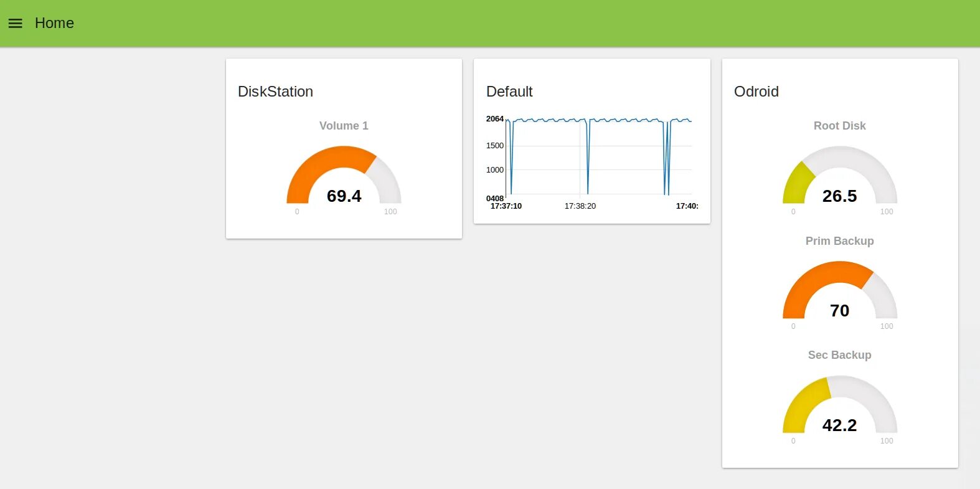980x489 pixels.
Task: Click the Odroid group title
Action: [756, 92]
